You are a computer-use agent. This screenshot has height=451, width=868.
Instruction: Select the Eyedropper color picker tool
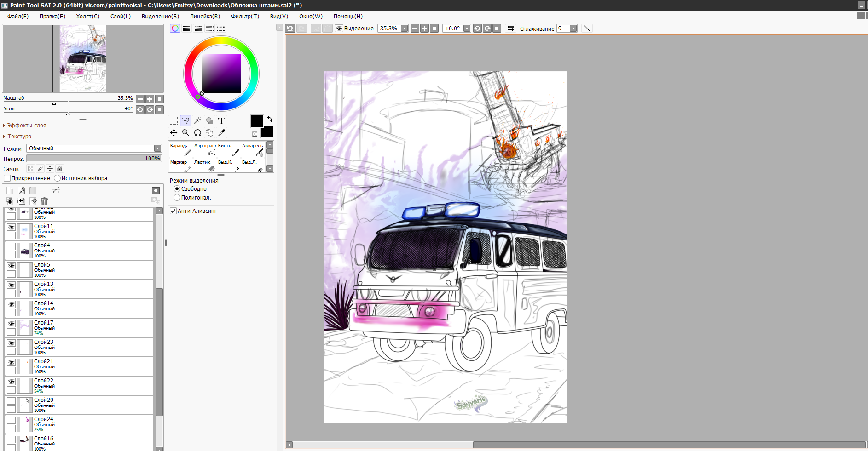click(221, 133)
